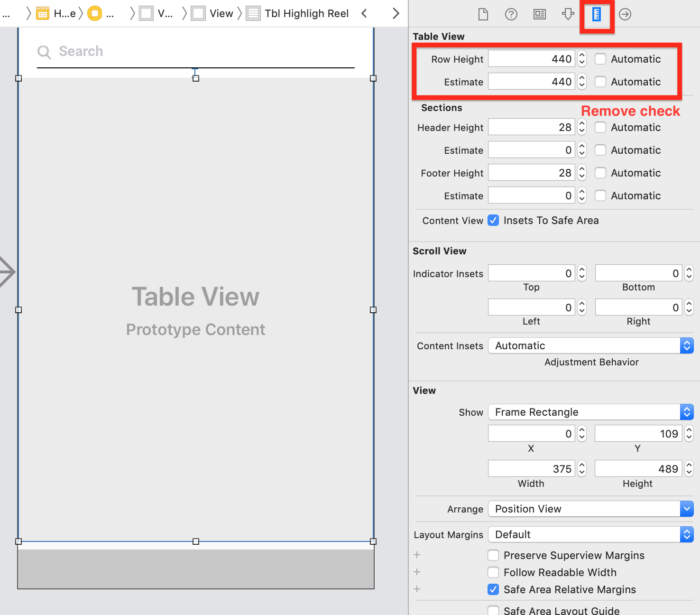The width and height of the screenshot is (700, 615).
Task: Toggle Automatic checkbox for Header Height
Action: point(600,127)
